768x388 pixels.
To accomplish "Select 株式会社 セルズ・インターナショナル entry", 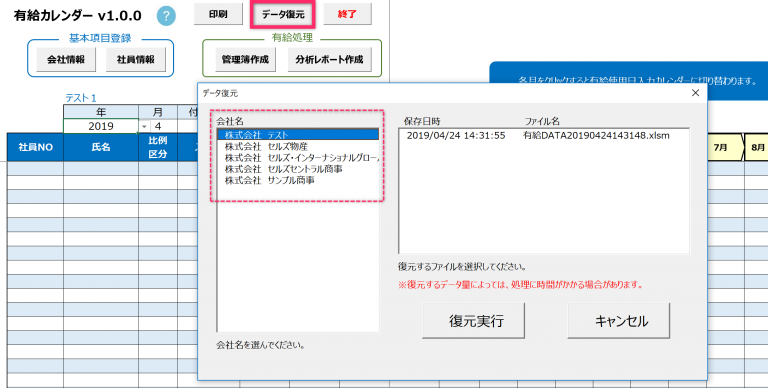I will pos(298,157).
